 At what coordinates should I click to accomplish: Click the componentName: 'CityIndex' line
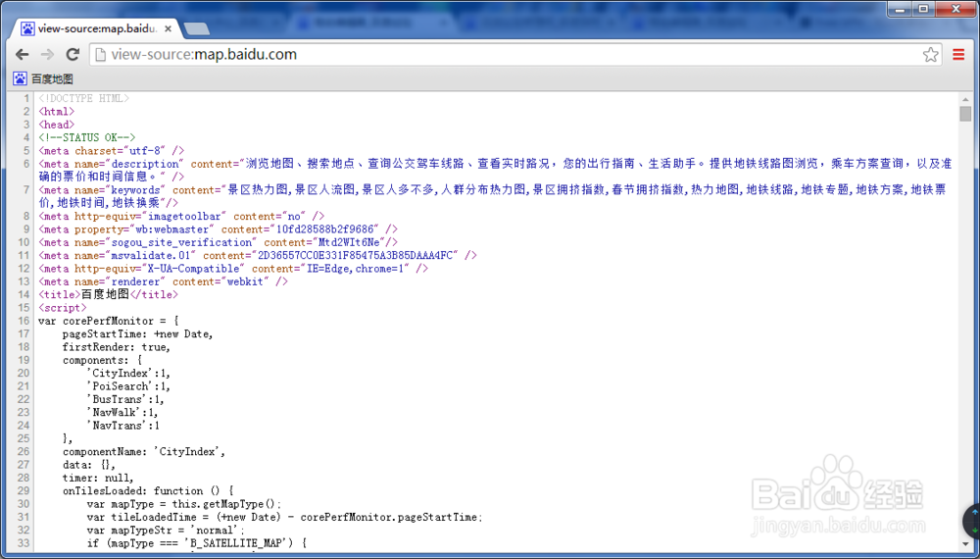click(x=144, y=451)
